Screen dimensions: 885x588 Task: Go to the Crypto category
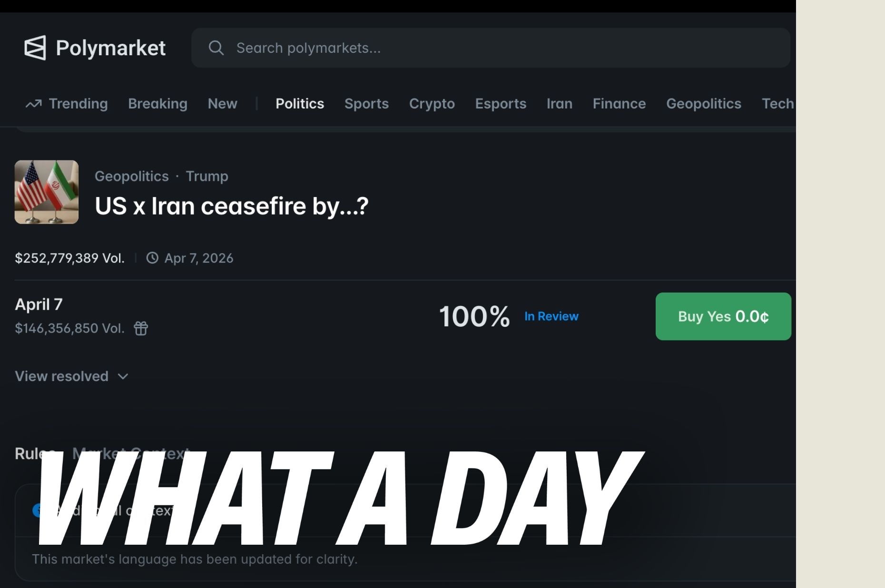tap(432, 104)
